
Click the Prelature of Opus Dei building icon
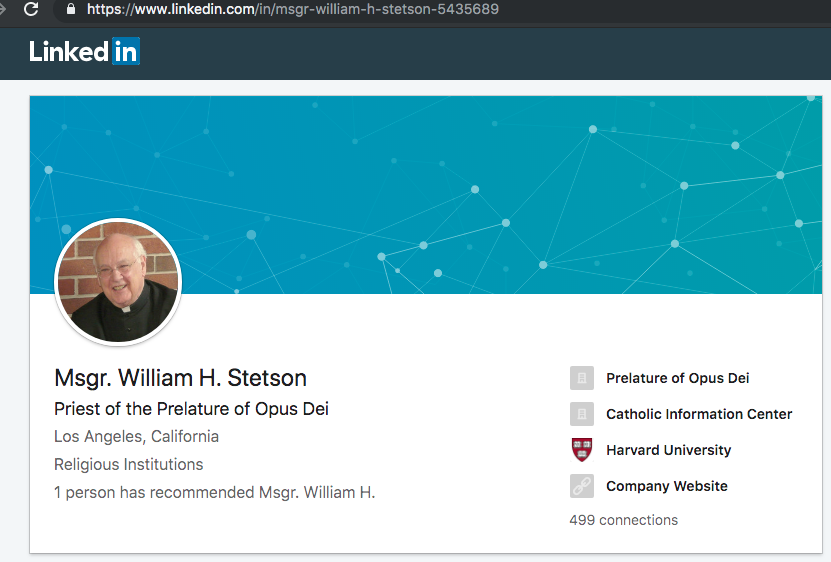pyautogui.click(x=581, y=378)
